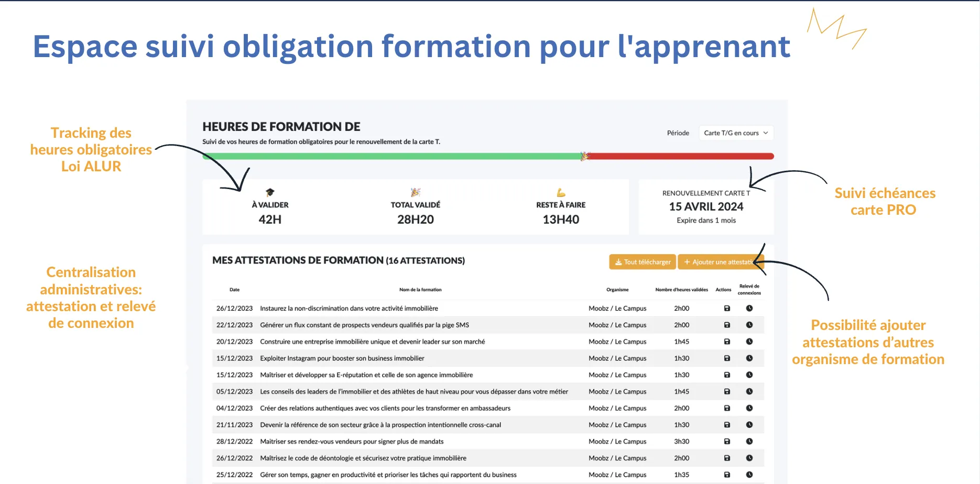The height and width of the screenshot is (484, 980).
Task: Click the '28H20' total validé value
Action: [x=416, y=219]
